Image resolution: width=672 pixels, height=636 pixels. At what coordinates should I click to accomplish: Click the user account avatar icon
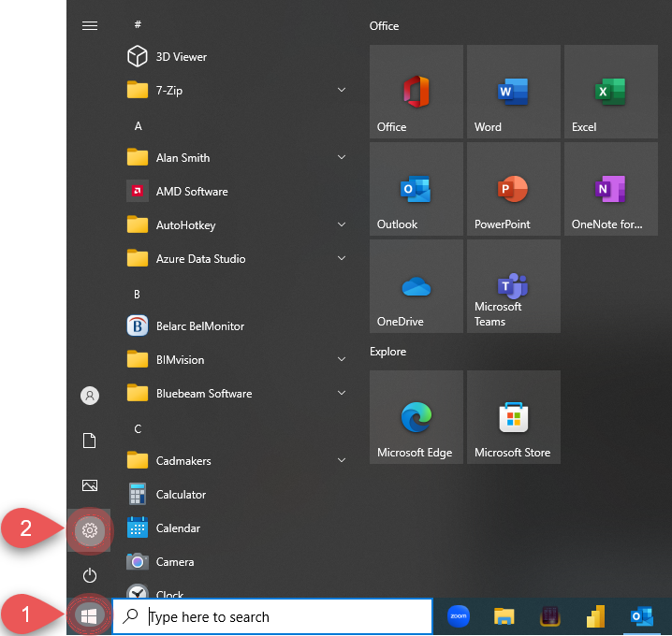(x=90, y=396)
